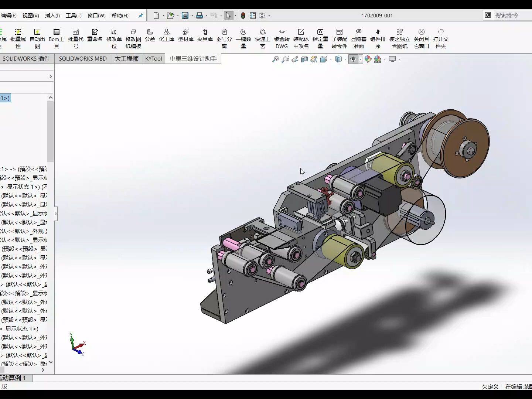
Task: Click the 重命名 rename icon
Action: (x=95, y=35)
